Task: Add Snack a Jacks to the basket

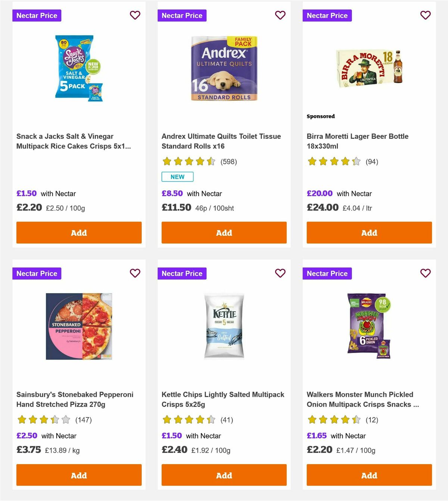Action: click(x=79, y=232)
